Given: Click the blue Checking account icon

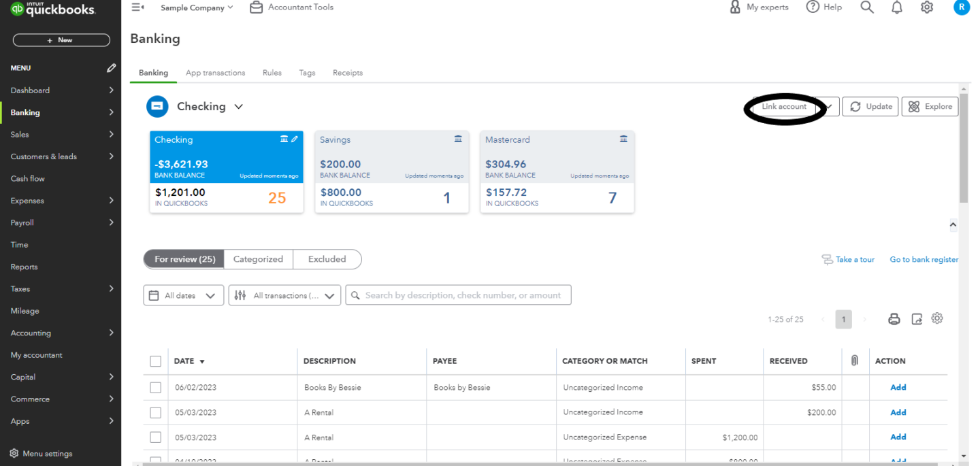Looking at the screenshot, I should pos(157,106).
